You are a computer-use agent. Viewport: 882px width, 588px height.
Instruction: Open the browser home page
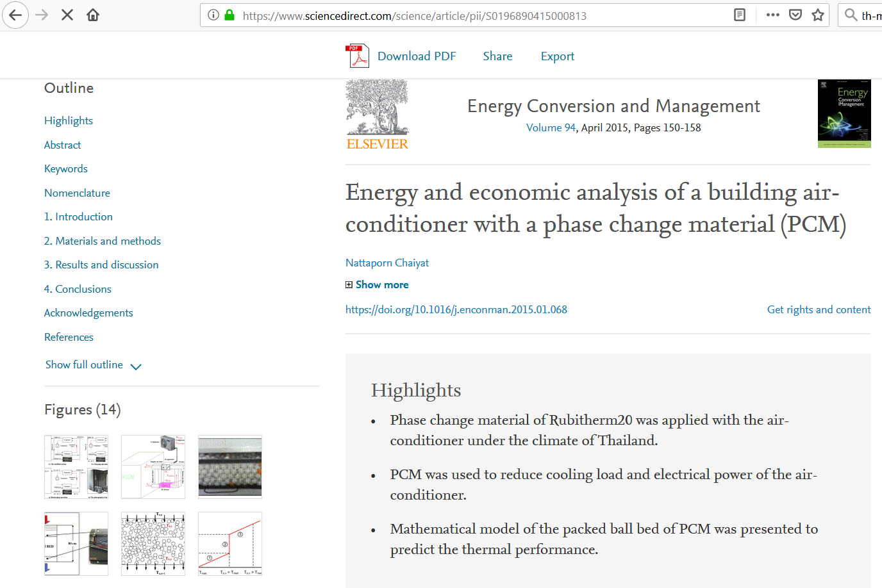coord(93,15)
